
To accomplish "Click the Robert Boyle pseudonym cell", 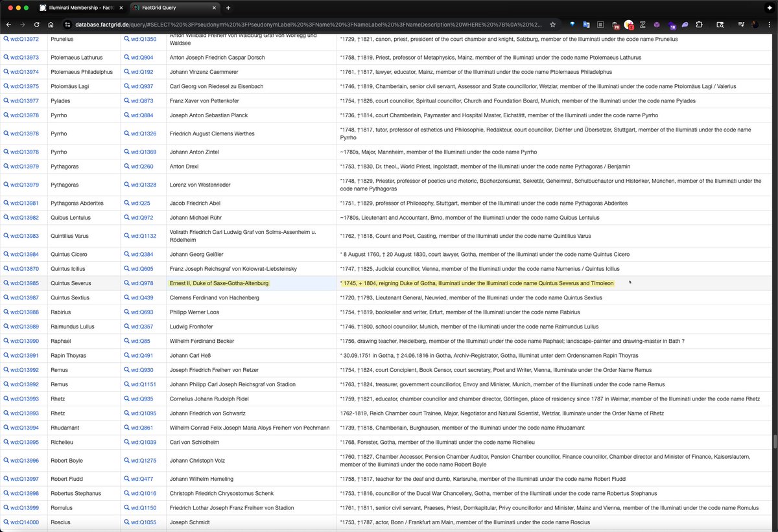I will 84,461.
